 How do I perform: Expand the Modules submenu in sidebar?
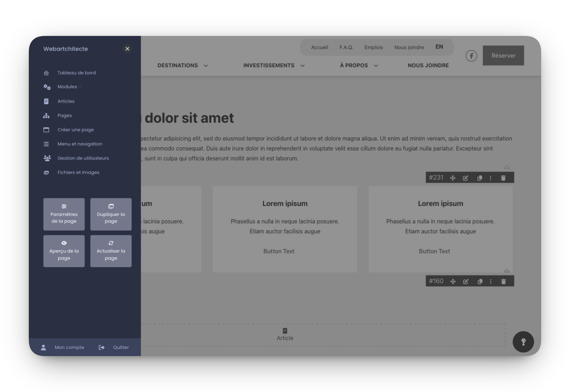point(68,87)
